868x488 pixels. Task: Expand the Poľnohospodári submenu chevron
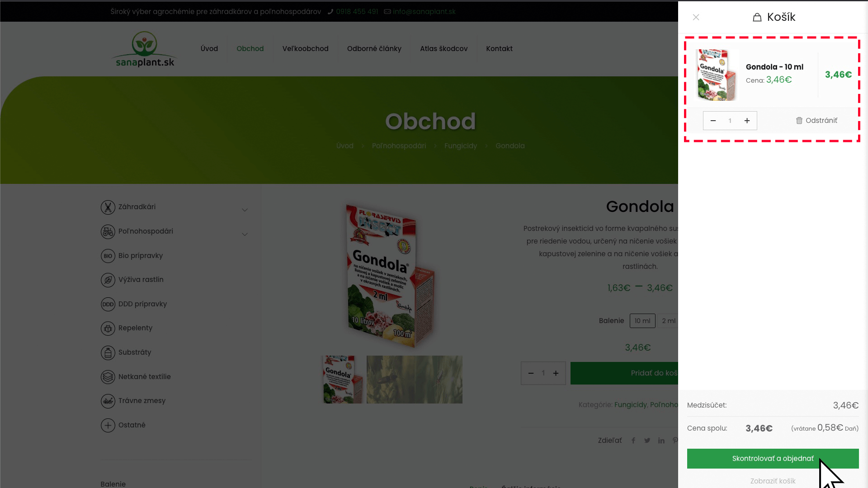click(x=245, y=234)
